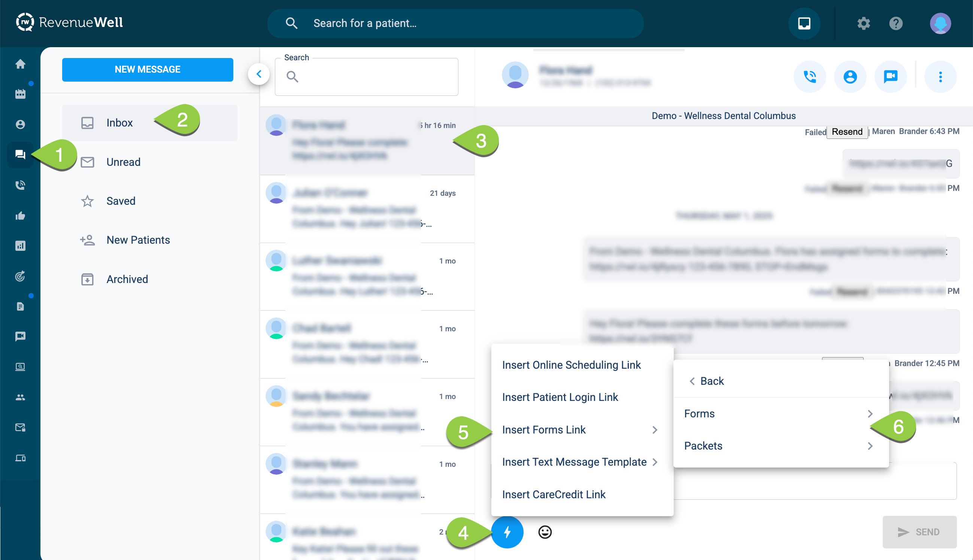Collapse the folder panel with chevron button
This screenshot has height=560, width=973.
pyautogui.click(x=259, y=74)
